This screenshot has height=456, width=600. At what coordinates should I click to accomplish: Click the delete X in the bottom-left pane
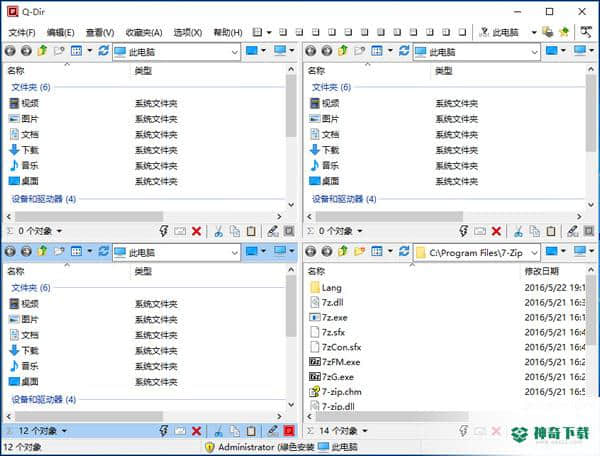tap(196, 431)
